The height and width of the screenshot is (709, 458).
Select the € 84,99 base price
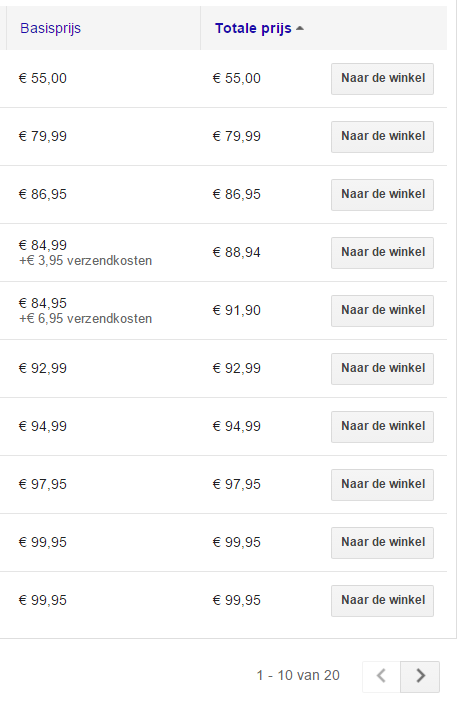[x=42, y=245]
